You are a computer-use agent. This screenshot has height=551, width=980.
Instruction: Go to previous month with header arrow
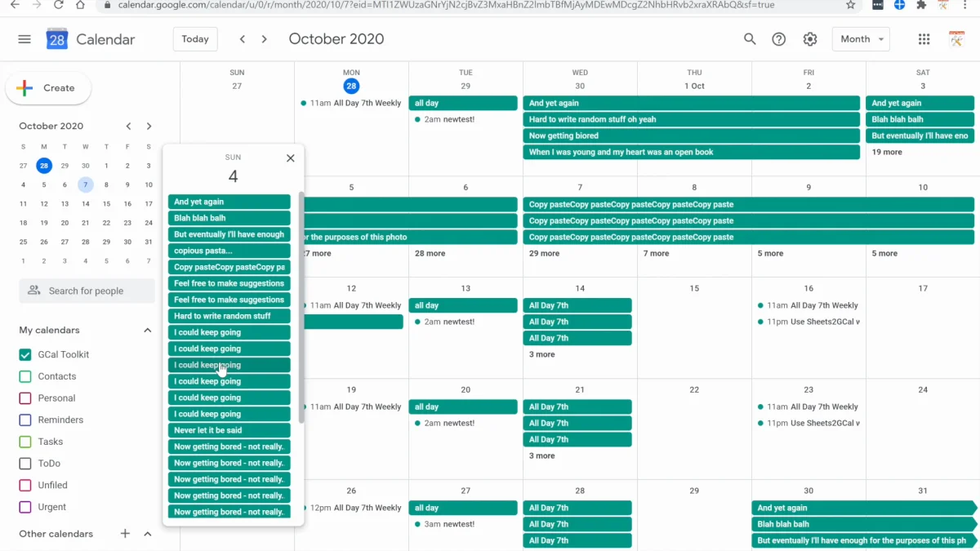pos(243,39)
